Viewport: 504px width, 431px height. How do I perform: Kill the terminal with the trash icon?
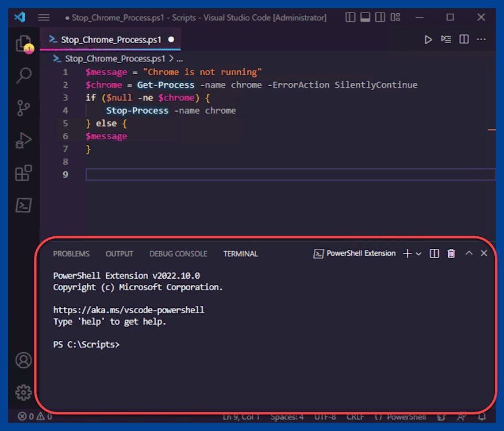(x=451, y=253)
